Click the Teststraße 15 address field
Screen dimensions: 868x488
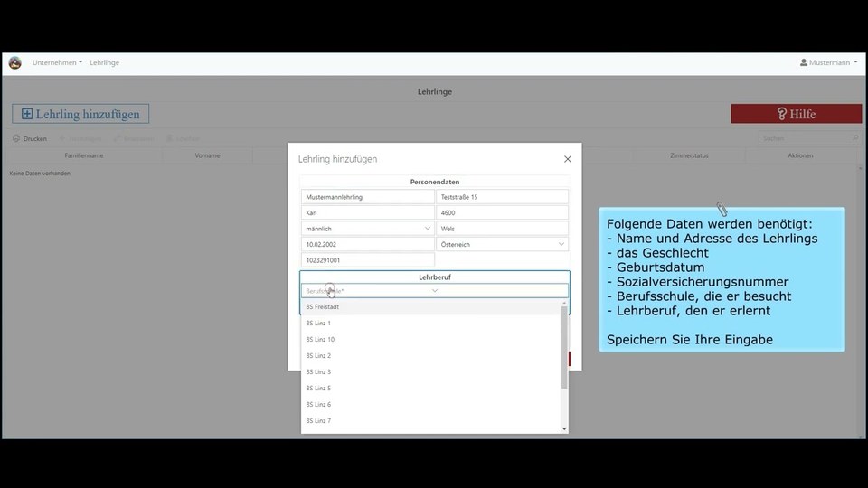502,197
